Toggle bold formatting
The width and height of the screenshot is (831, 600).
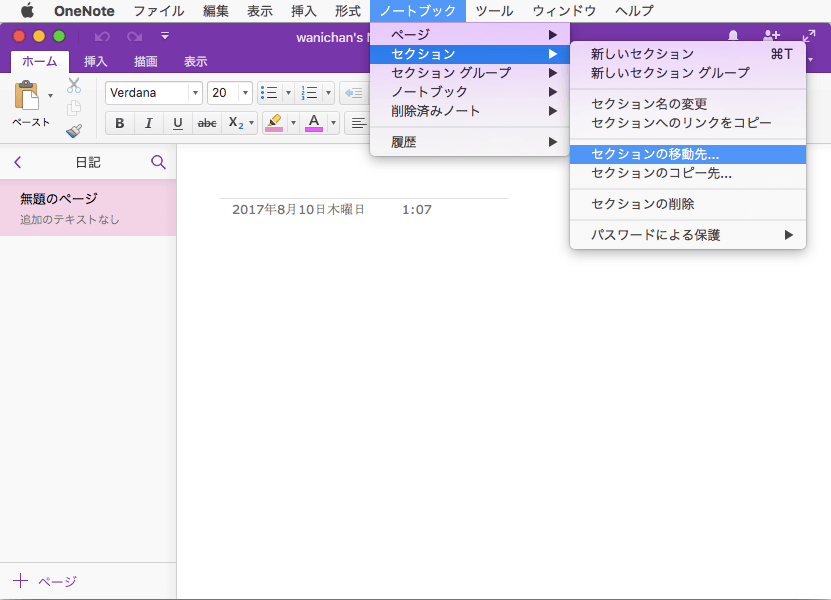120,123
